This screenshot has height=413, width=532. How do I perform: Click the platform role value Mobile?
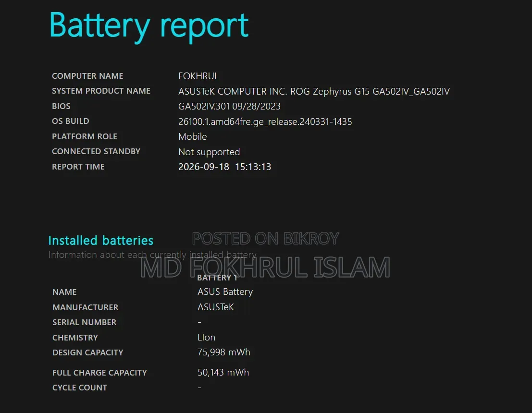(192, 137)
